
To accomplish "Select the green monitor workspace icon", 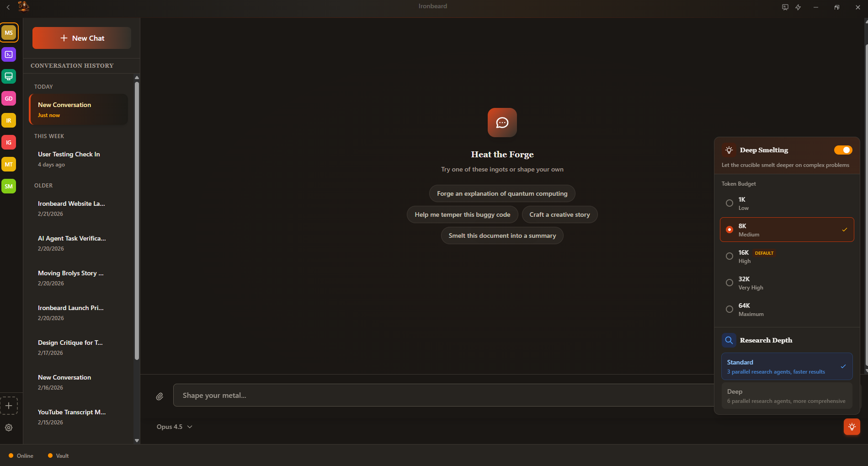I will (x=9, y=76).
